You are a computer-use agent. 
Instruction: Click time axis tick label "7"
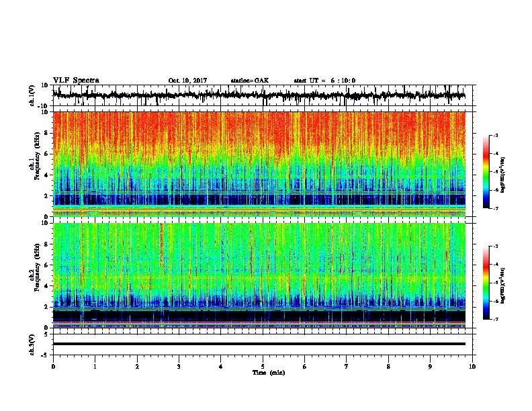coord(347,367)
